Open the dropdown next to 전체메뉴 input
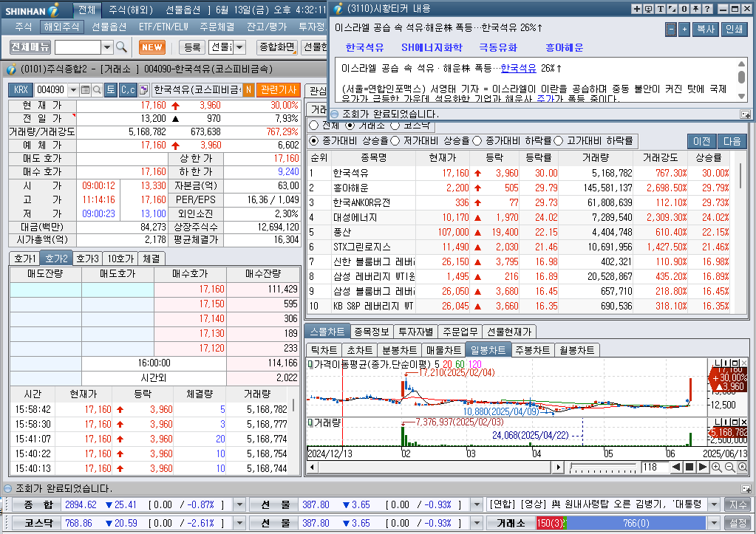Screen dimensions: 756x534 click(107, 47)
